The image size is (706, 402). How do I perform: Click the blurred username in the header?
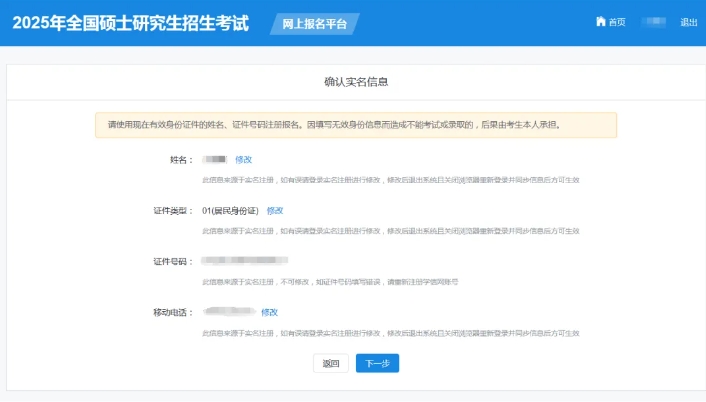(x=653, y=22)
